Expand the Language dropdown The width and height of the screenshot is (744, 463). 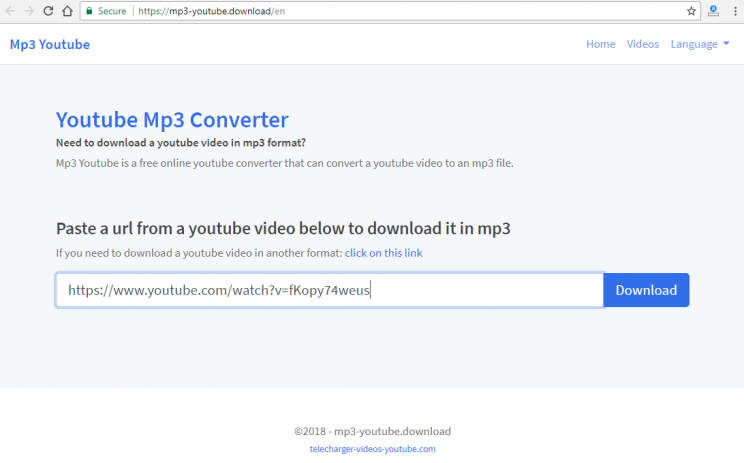pyautogui.click(x=700, y=44)
